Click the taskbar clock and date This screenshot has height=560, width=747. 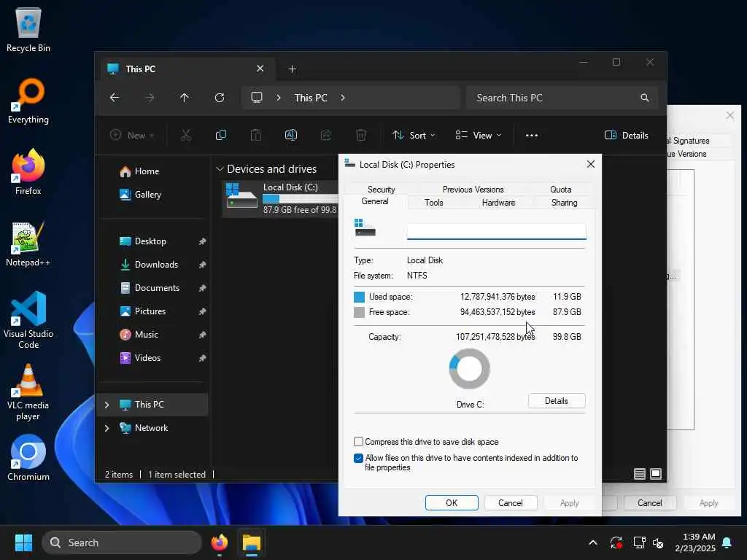pos(695,542)
